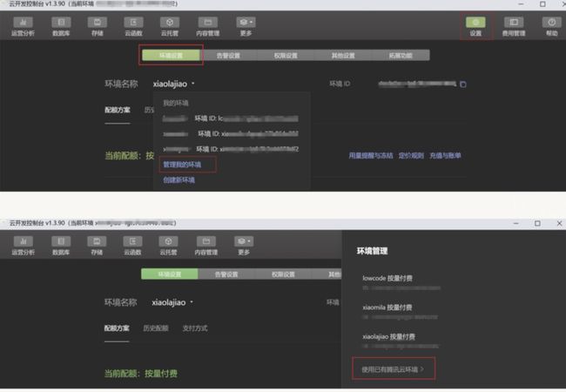Select 配额方案 sub-tab in the lower window

117,328
